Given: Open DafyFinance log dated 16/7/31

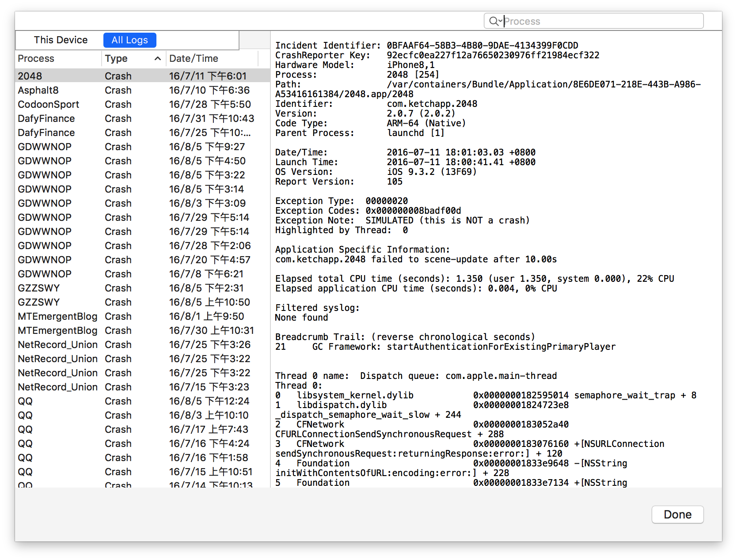Looking at the screenshot, I should pos(142,118).
